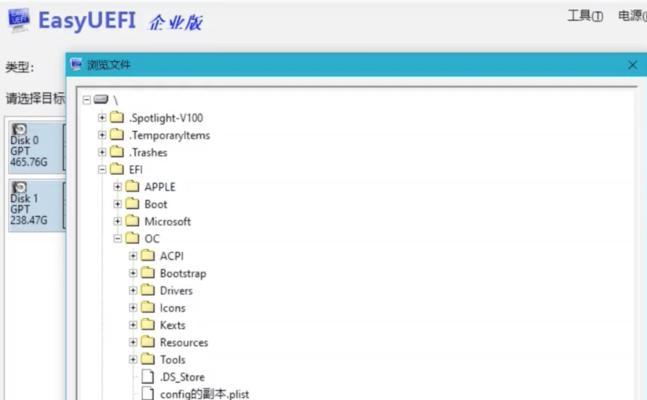647x400 pixels.
Task: Expand the .TemporaryItems folder node
Action: [x=102, y=135]
